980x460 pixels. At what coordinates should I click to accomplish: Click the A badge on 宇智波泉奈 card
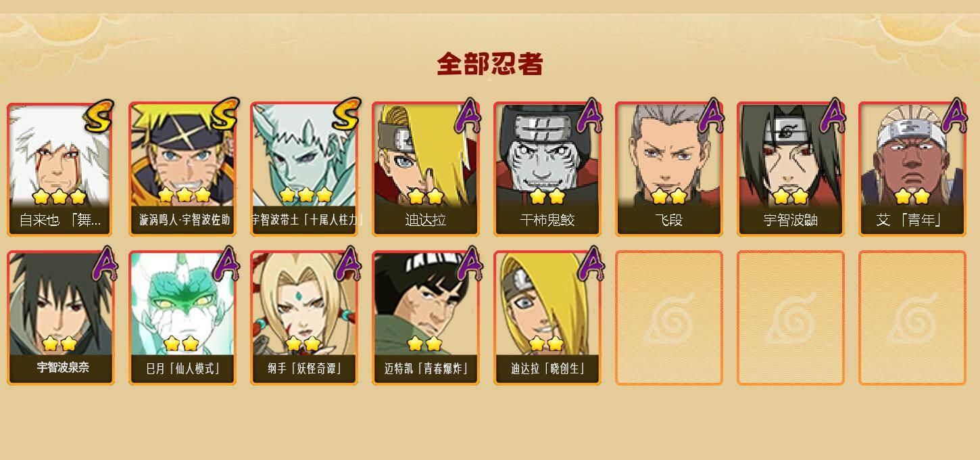pyautogui.click(x=103, y=264)
